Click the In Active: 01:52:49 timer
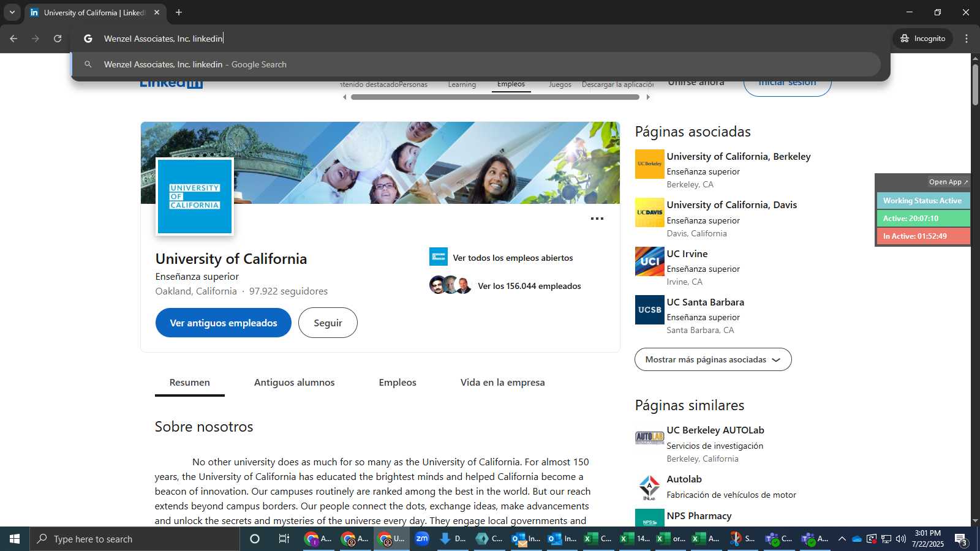Image resolution: width=980 pixels, height=551 pixels. (923, 236)
